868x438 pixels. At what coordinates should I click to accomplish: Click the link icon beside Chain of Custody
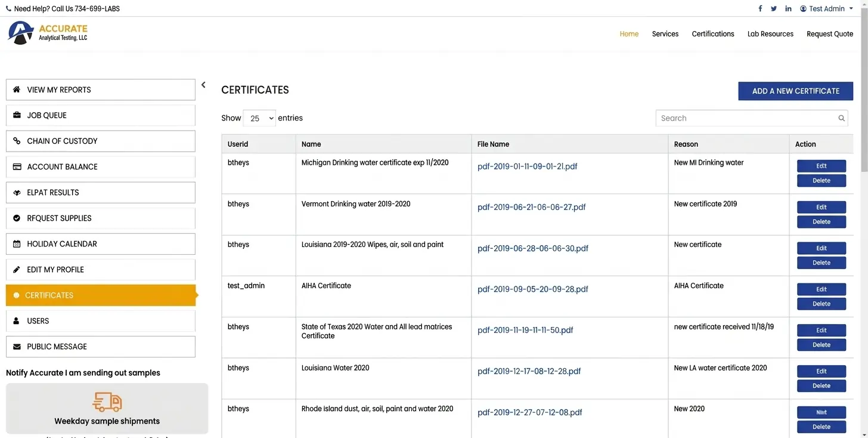(17, 141)
